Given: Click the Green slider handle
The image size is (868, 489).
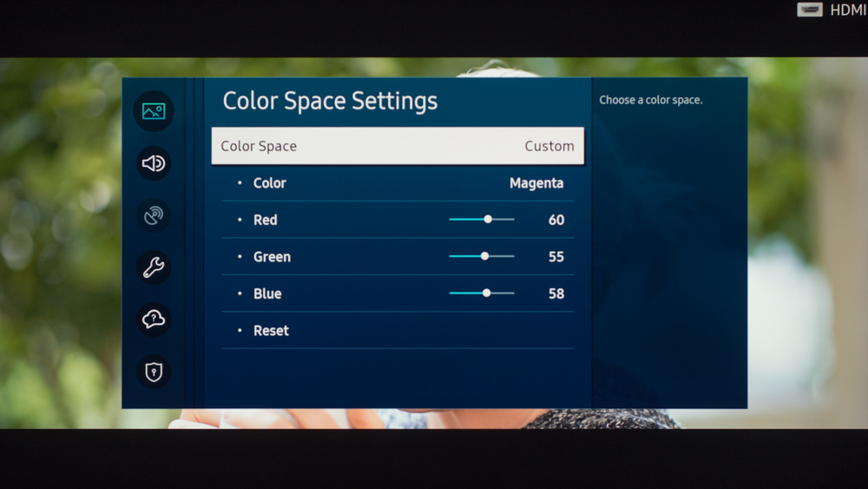Looking at the screenshot, I should pyautogui.click(x=484, y=256).
